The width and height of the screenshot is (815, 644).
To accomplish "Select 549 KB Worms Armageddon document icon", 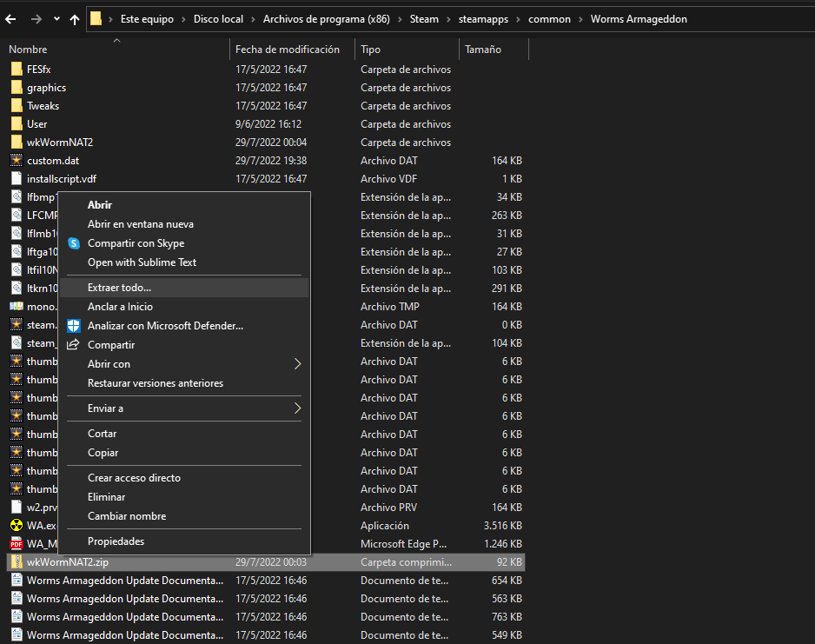I will [17, 634].
